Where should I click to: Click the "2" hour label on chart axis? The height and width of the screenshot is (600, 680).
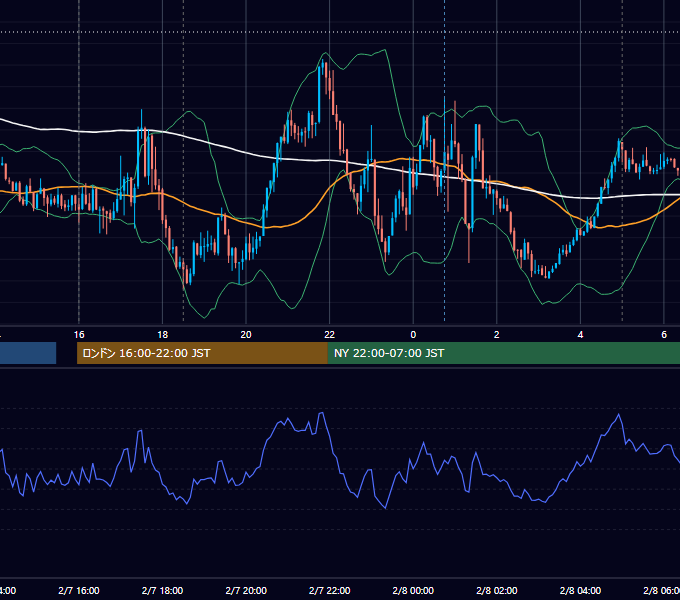point(497,335)
